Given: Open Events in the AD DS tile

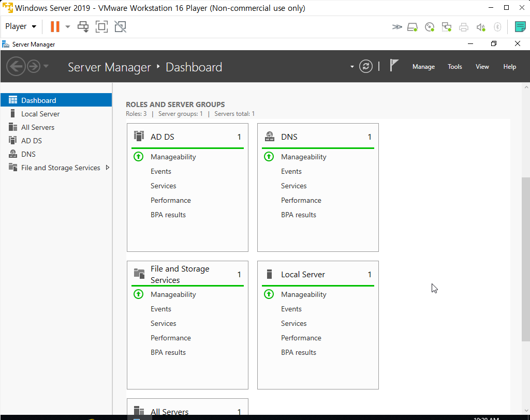Looking at the screenshot, I should tap(161, 171).
